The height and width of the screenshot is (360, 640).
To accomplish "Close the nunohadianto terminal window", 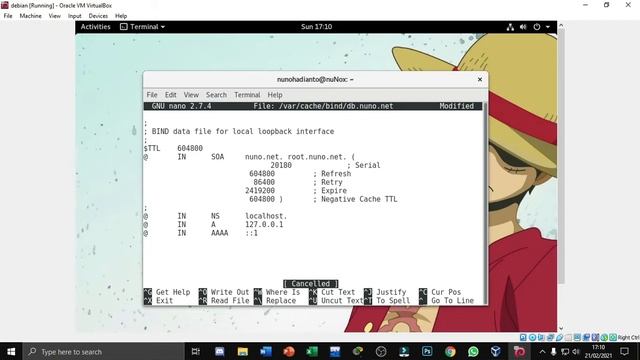I will [x=480, y=79].
